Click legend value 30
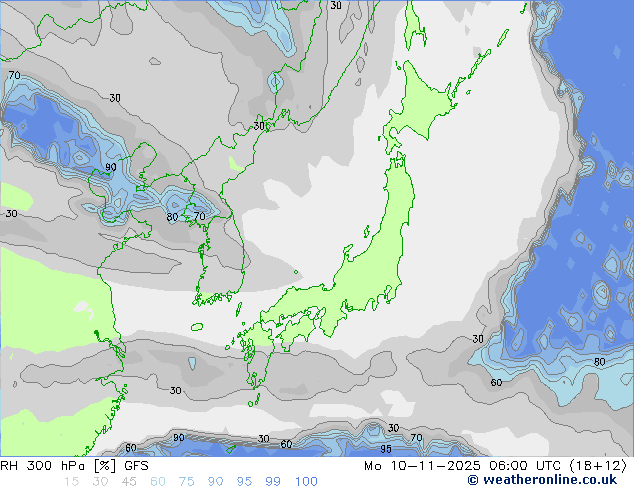 click(100, 482)
